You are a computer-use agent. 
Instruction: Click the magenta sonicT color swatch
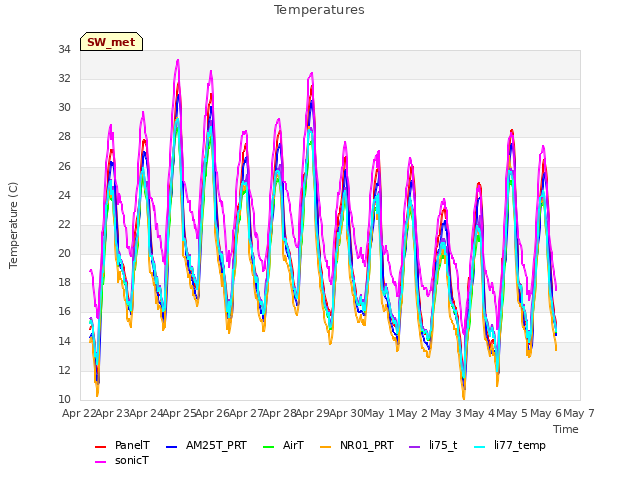[x=100, y=462]
